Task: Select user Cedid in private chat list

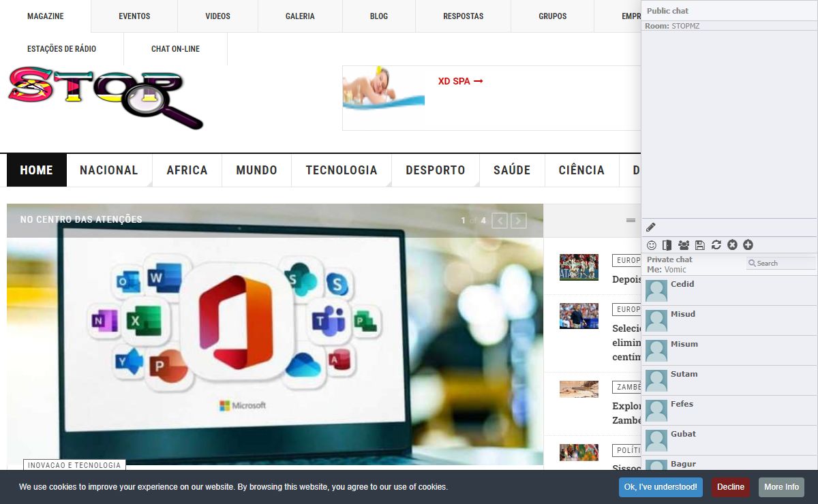Action: point(682,285)
